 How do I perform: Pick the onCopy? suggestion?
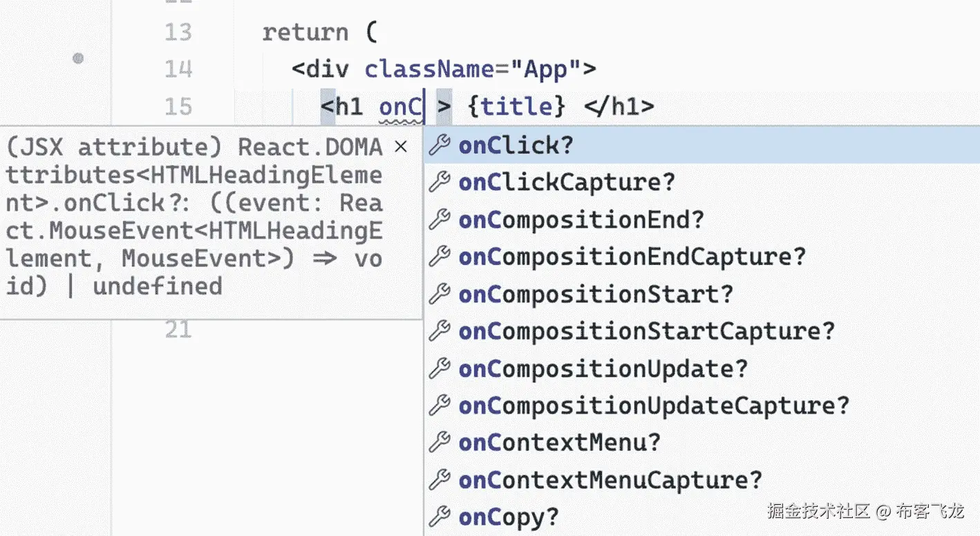tap(701, 517)
